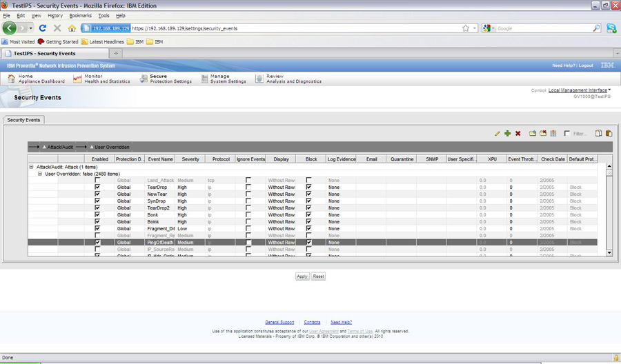Click the column selection icon
This screenshot has height=364, width=621.
click(553, 133)
